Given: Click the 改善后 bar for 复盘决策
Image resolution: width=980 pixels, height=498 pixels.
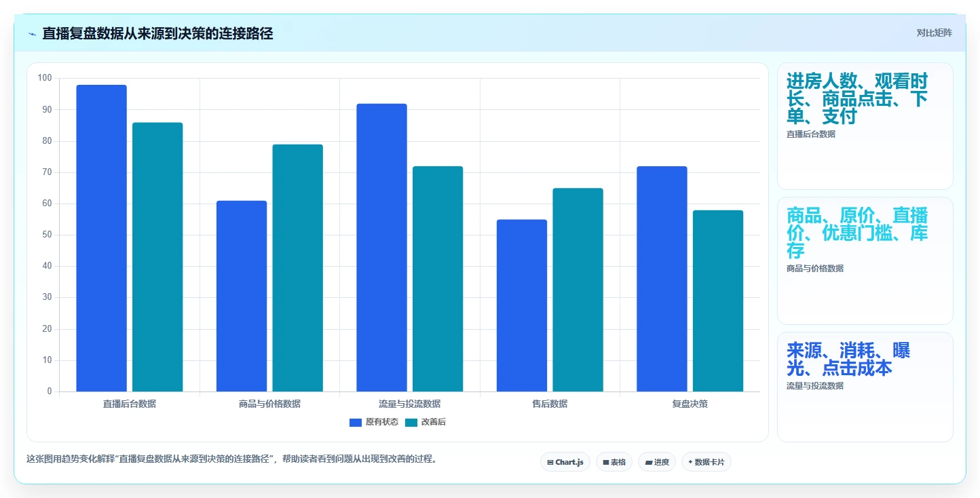Looking at the screenshot, I should (x=718, y=301).
